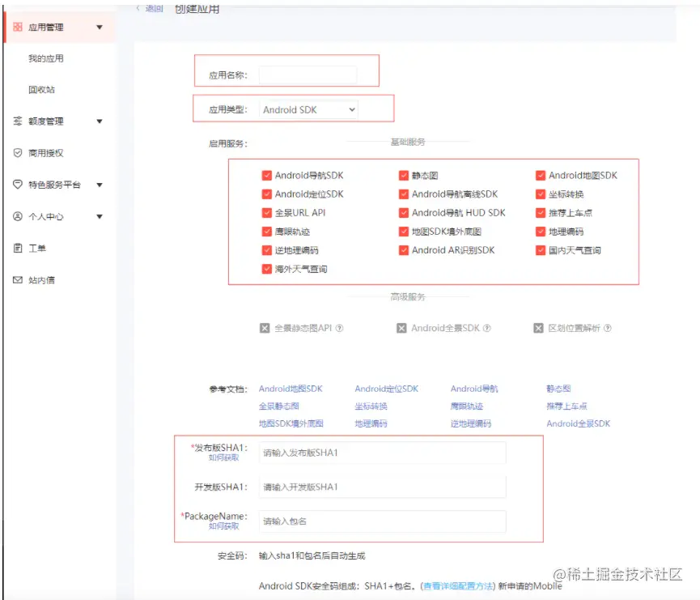Focus the 应用名称 input field
The width and height of the screenshot is (700, 600).
[308, 75]
